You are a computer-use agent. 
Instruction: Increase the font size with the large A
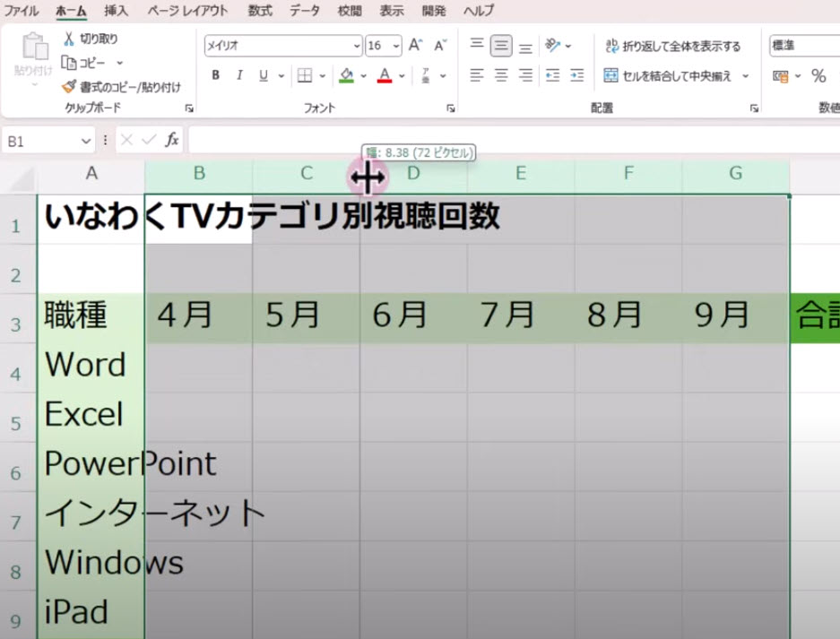coord(415,46)
